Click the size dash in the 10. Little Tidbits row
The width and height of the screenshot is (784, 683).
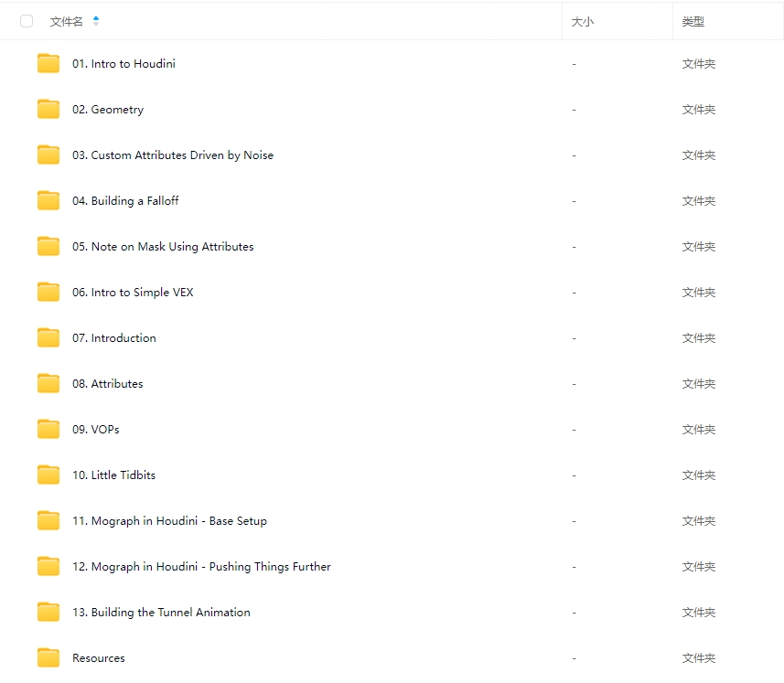tap(574, 475)
